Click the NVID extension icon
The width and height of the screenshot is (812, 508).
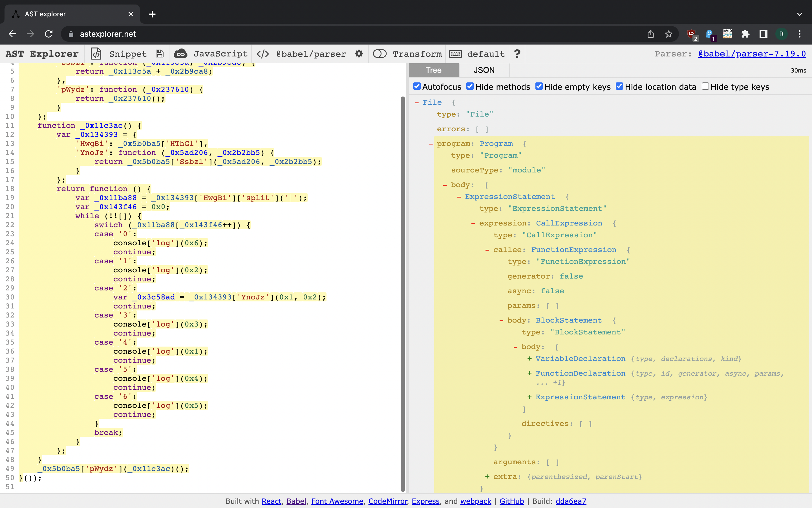(x=727, y=34)
